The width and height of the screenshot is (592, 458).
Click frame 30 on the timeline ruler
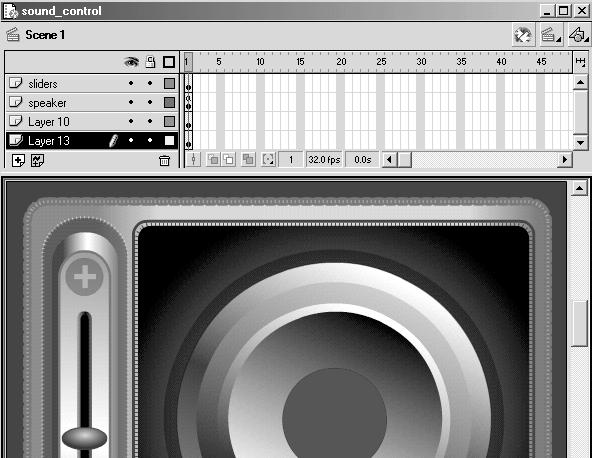tap(421, 62)
